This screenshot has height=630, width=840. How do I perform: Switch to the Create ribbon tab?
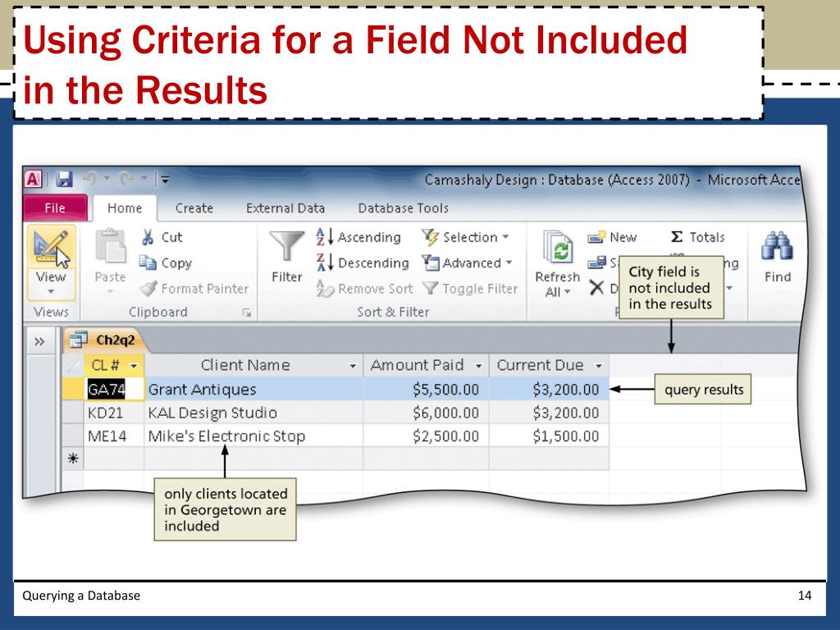click(194, 208)
